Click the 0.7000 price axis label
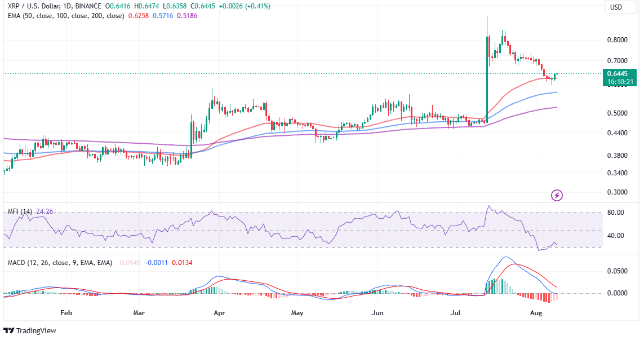The height and width of the screenshot is (340, 644). 618,61
